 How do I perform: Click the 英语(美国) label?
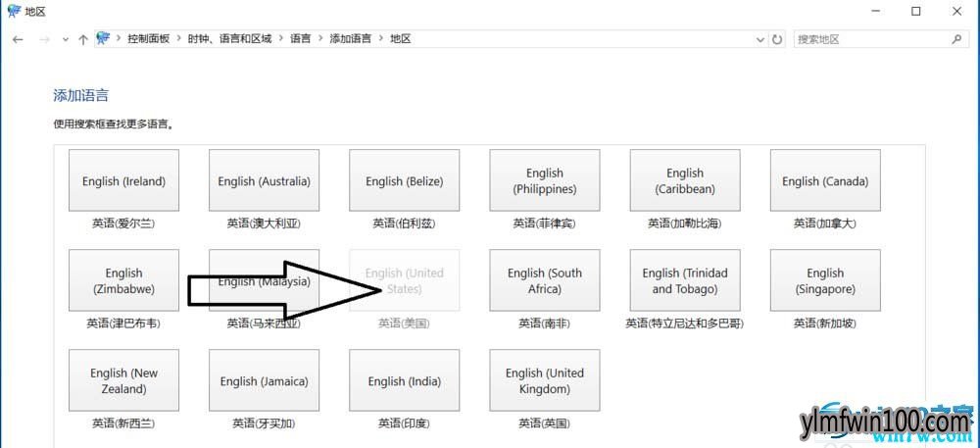pos(405,324)
